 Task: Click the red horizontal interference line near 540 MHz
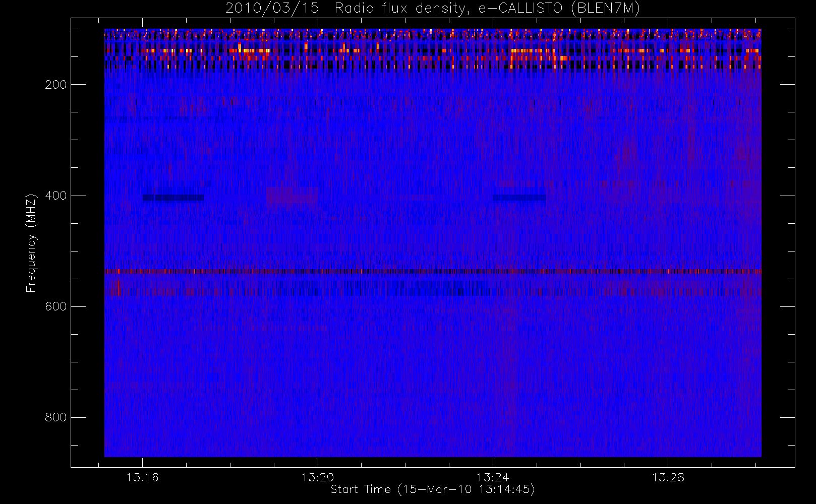(x=433, y=272)
